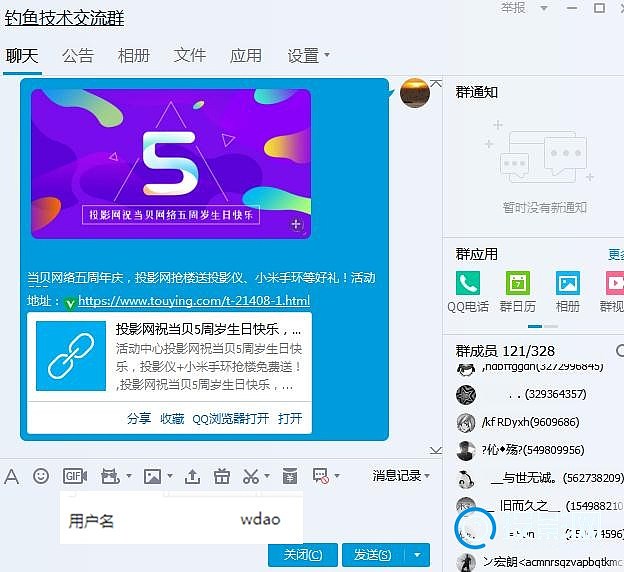
Task: Click the blue chain link thumbnail
Action: click(x=71, y=356)
